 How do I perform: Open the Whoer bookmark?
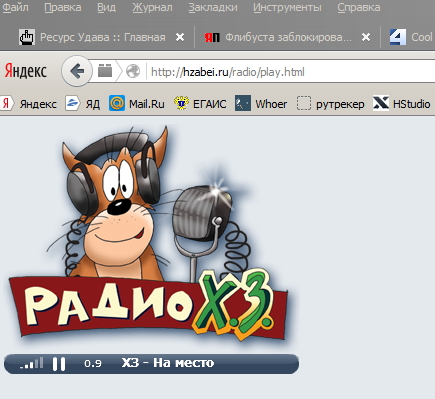pos(261,104)
